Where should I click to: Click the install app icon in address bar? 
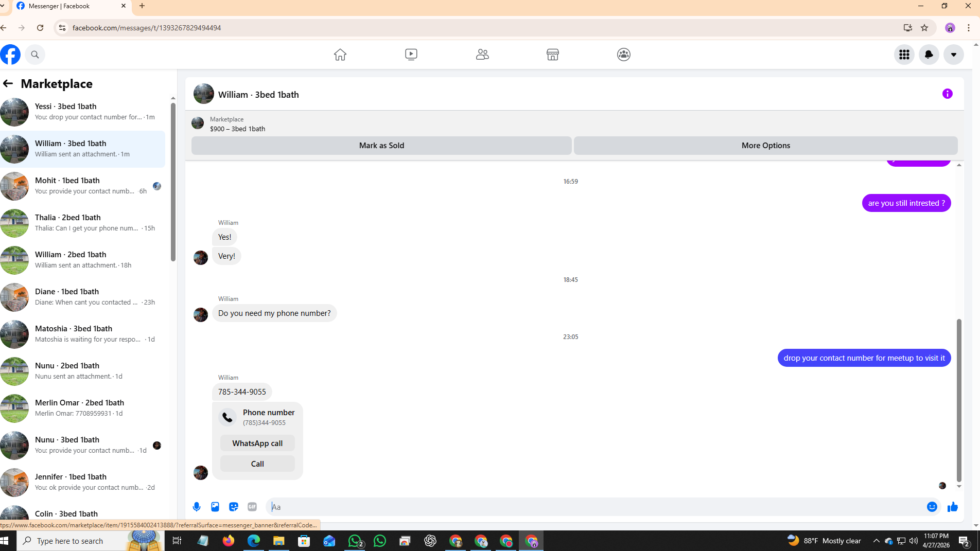pos(908,28)
